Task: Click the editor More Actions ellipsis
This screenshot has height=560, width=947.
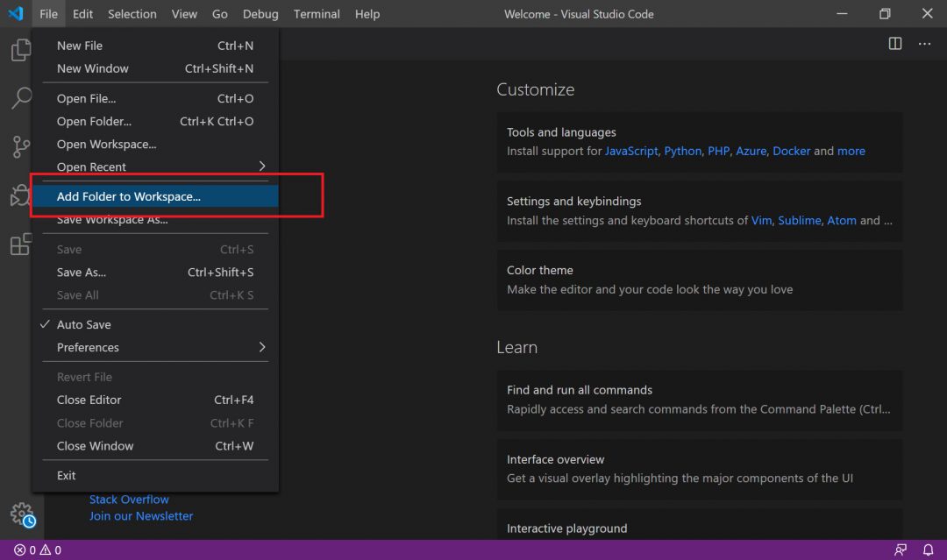Action: click(924, 43)
